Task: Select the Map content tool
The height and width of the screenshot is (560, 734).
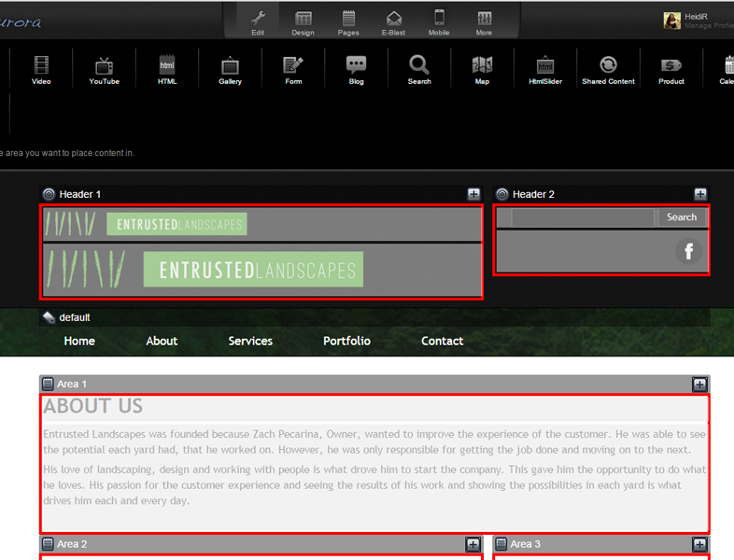Action: click(482, 70)
